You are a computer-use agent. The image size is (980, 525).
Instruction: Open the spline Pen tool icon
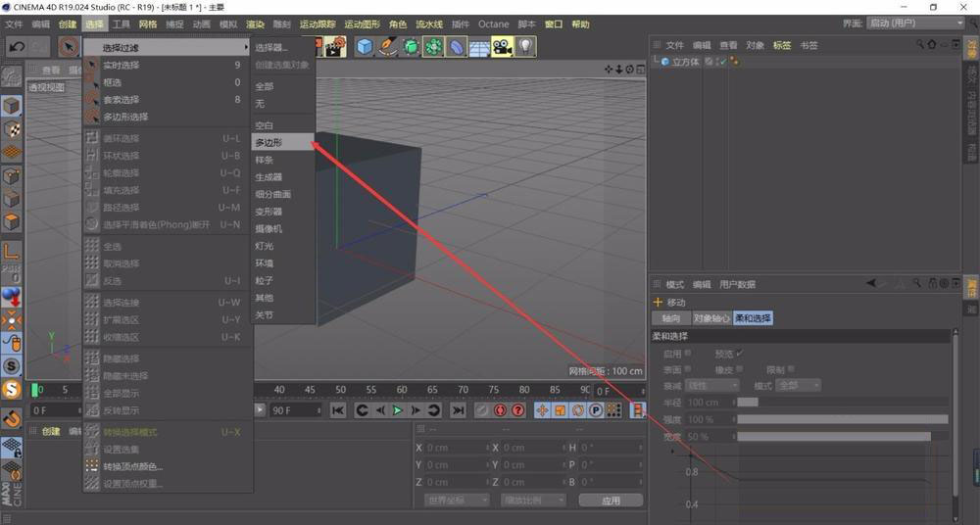pyautogui.click(x=387, y=47)
